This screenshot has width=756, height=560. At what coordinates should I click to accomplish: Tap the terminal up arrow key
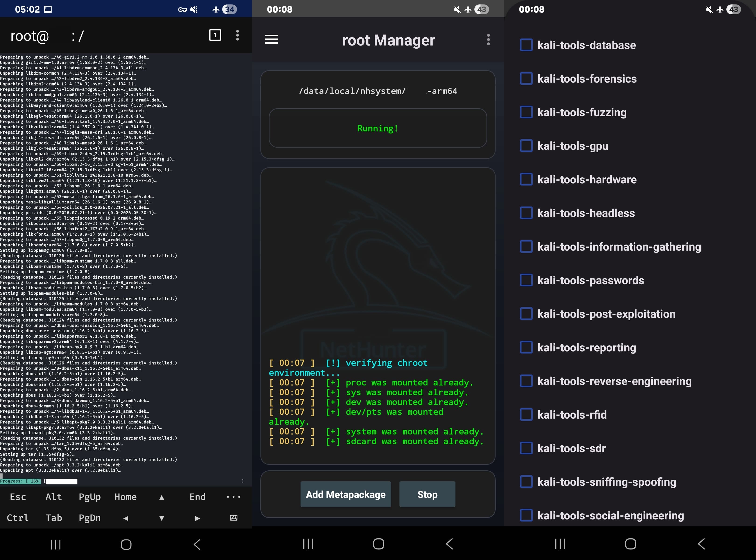point(162,497)
